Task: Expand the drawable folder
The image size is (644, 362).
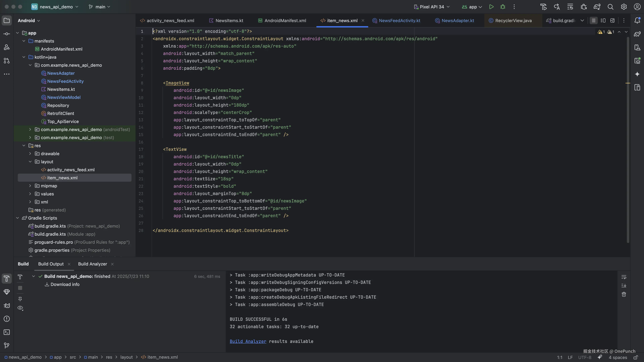Action: (30, 154)
